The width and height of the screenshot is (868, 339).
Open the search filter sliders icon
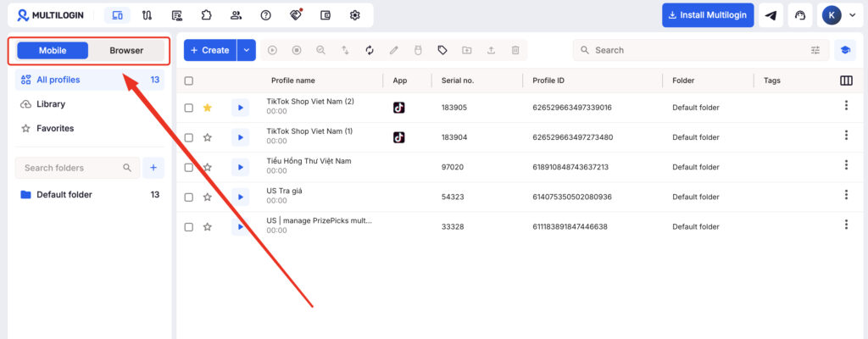[x=815, y=50]
